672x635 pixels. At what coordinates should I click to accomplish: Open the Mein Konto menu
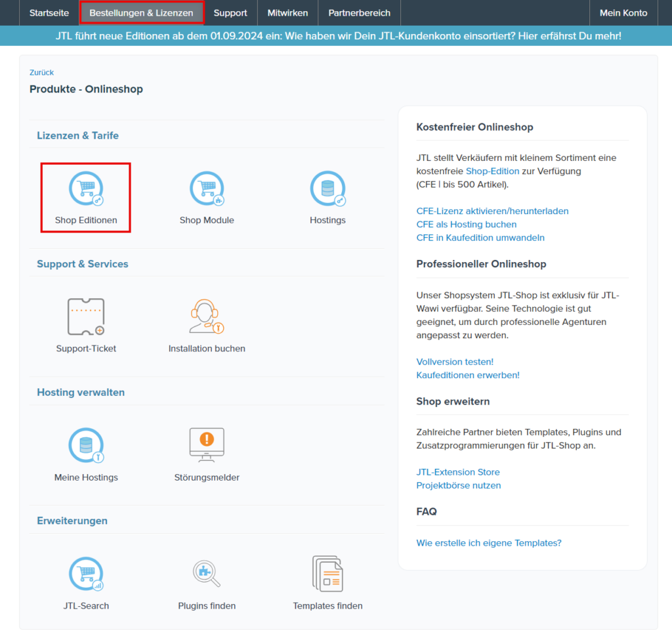click(623, 13)
